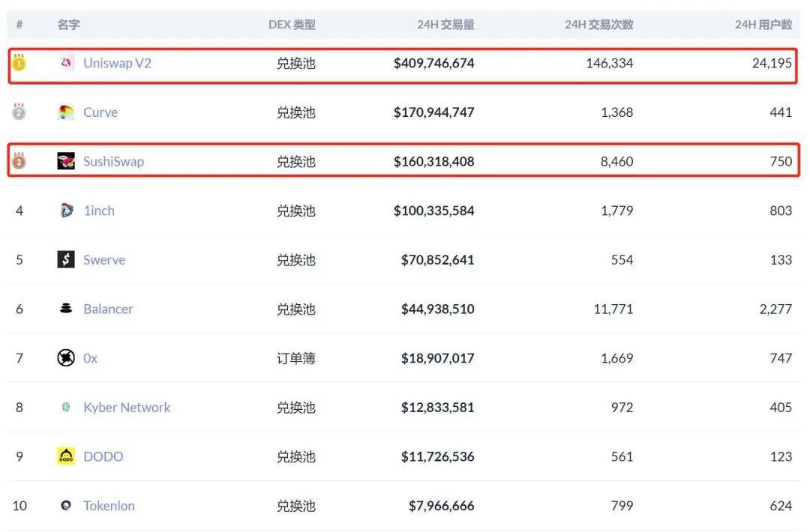Screen dimensions: 810x532
Task: Click rank number 10 in Tokenlon row
Action: (x=19, y=506)
